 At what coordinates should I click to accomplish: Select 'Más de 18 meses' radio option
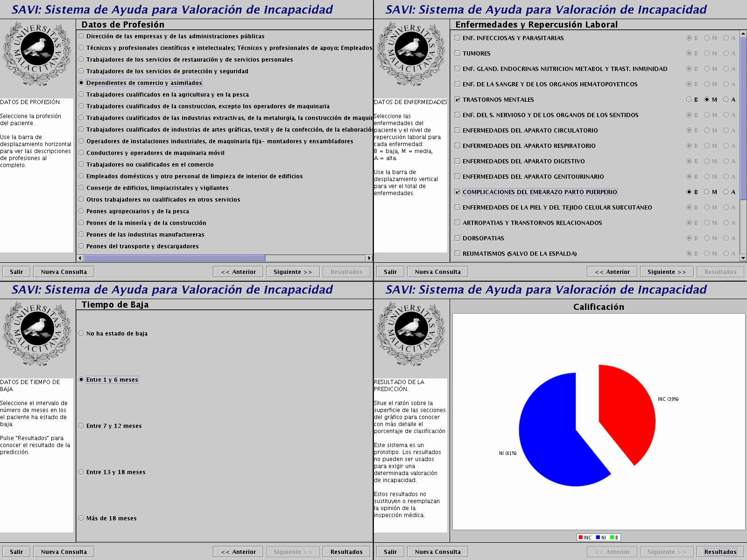(x=82, y=518)
